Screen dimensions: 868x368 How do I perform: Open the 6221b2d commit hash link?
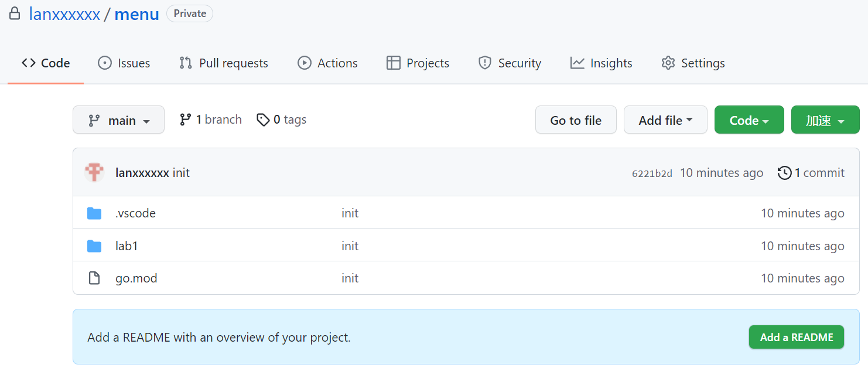point(652,173)
